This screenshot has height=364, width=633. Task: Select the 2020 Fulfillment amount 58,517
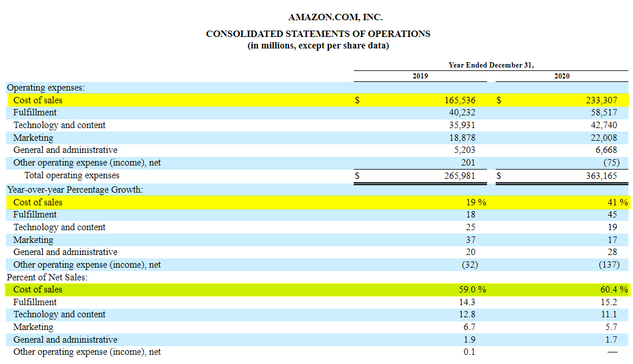[603, 112]
